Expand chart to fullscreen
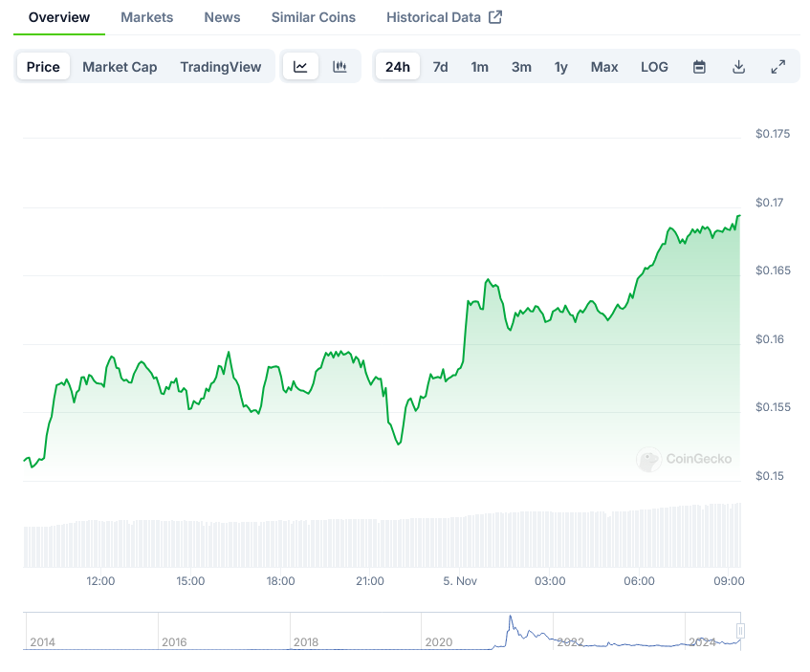 click(778, 67)
